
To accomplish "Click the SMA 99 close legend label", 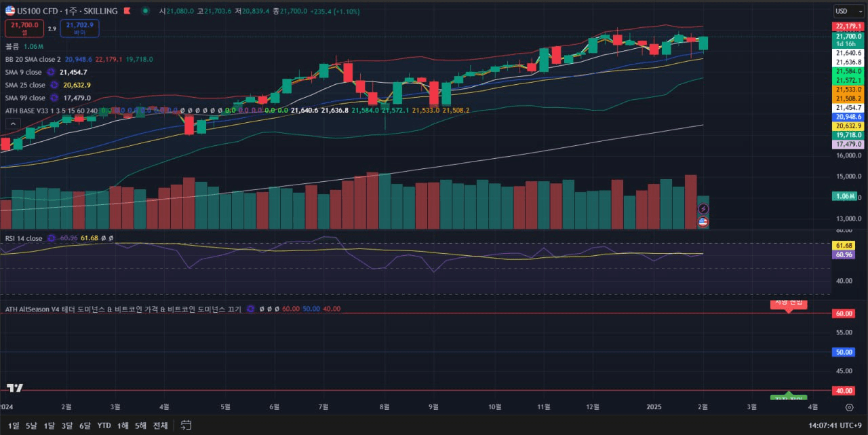I will click(x=25, y=98).
